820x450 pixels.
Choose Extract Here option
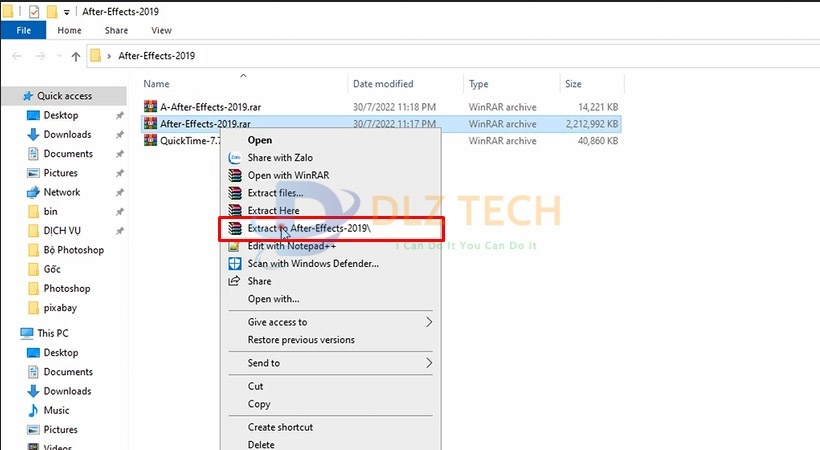(274, 210)
